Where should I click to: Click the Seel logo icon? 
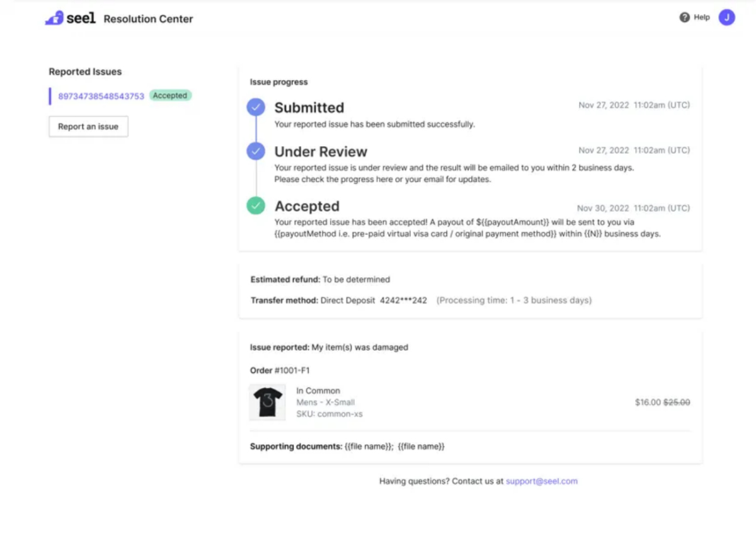(54, 18)
